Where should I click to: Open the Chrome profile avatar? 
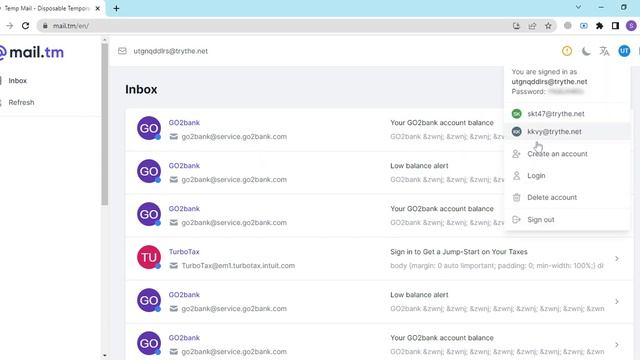tap(631, 26)
